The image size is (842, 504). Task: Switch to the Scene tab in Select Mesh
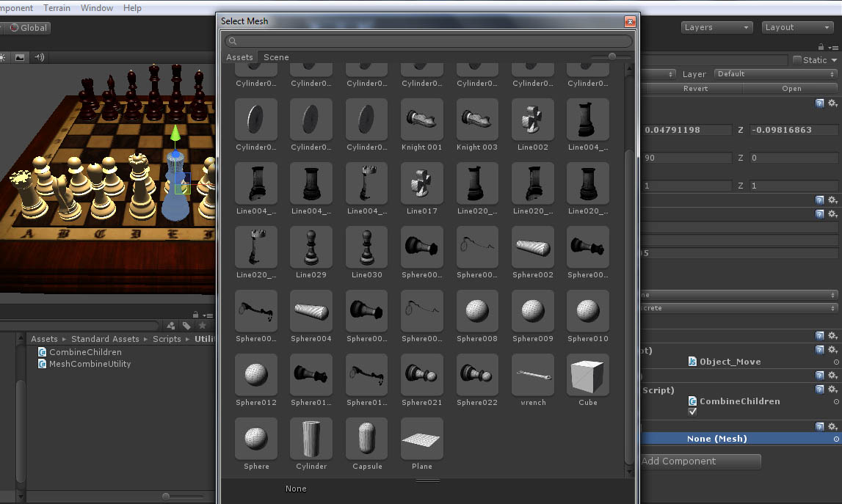pos(276,56)
